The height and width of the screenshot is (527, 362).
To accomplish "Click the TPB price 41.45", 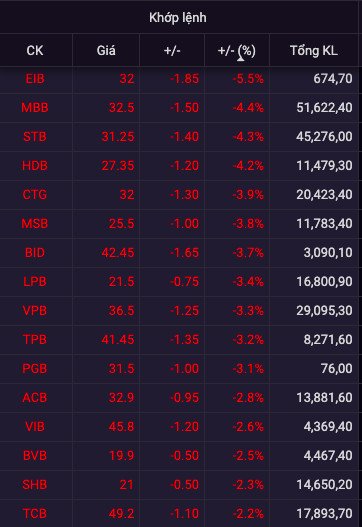I will point(118,339).
